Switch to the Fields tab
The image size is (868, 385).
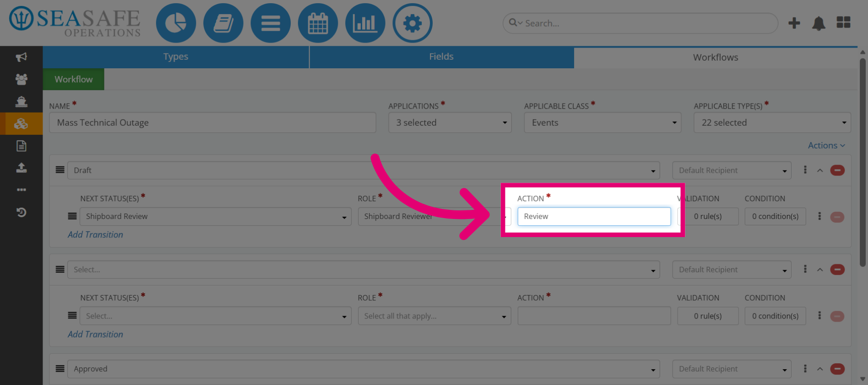click(441, 57)
